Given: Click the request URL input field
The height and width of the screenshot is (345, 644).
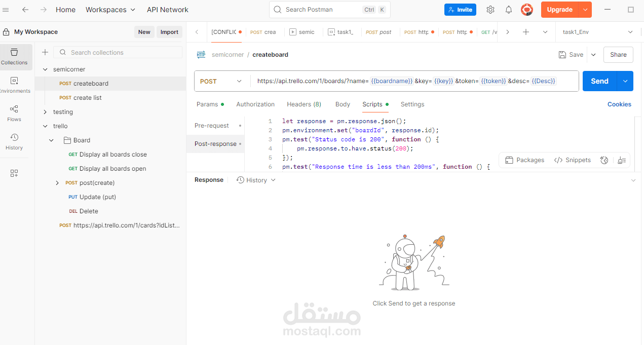Looking at the screenshot, I should tap(414, 81).
